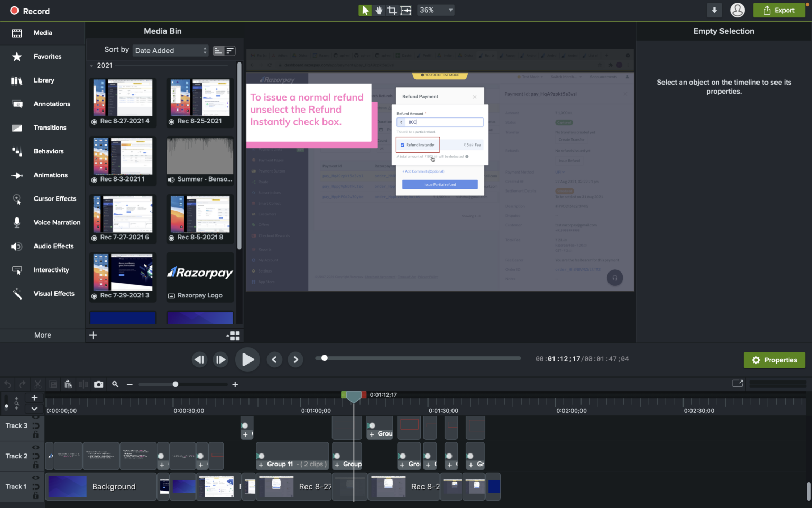The image size is (812, 508).
Task: Select the Crop tool in the top toolbar
Action: click(392, 10)
